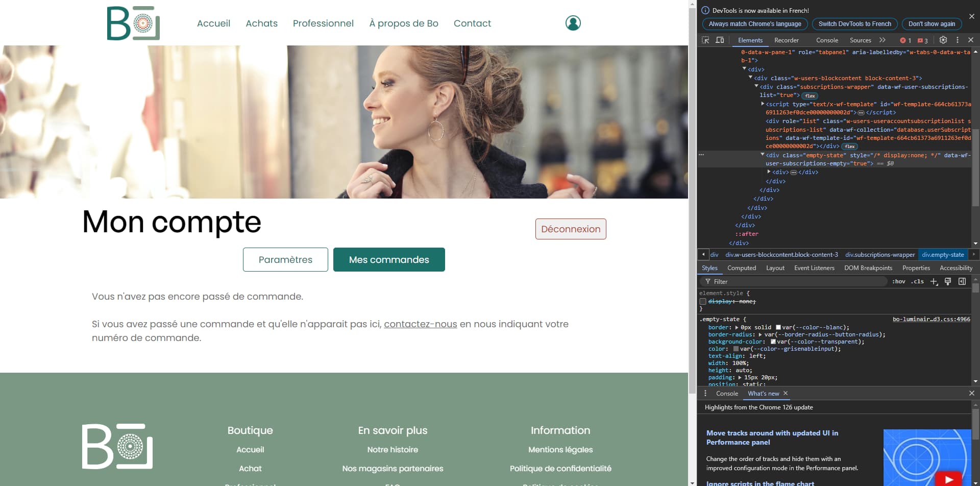
Task: Click the New Style Rule plus icon
Action: tap(934, 281)
